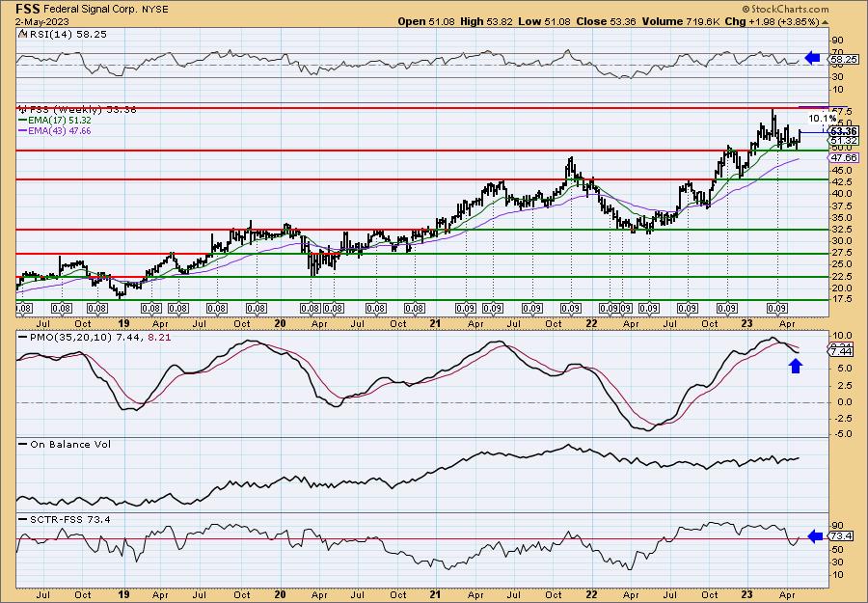The height and width of the screenshot is (603, 868).
Task: Click the Open 51.08 value
Action: (x=427, y=21)
